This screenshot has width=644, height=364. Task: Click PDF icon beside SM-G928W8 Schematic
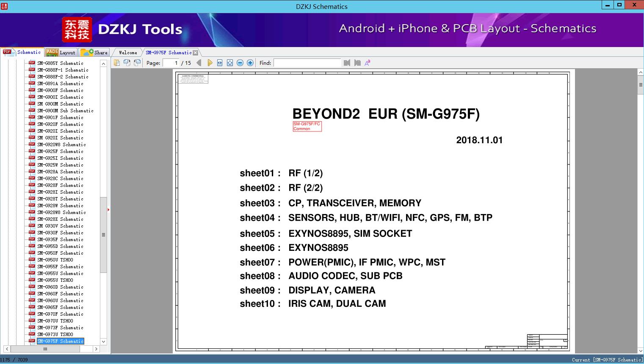coord(32,212)
